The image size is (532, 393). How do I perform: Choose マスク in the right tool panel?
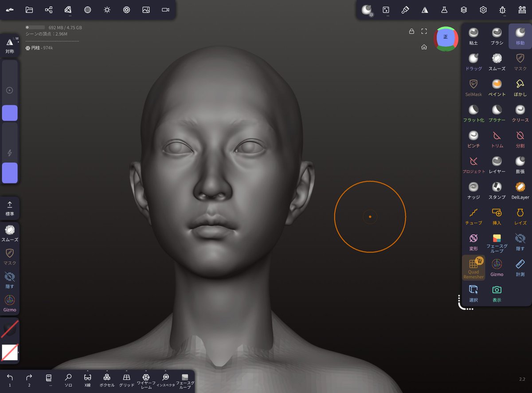click(x=520, y=62)
